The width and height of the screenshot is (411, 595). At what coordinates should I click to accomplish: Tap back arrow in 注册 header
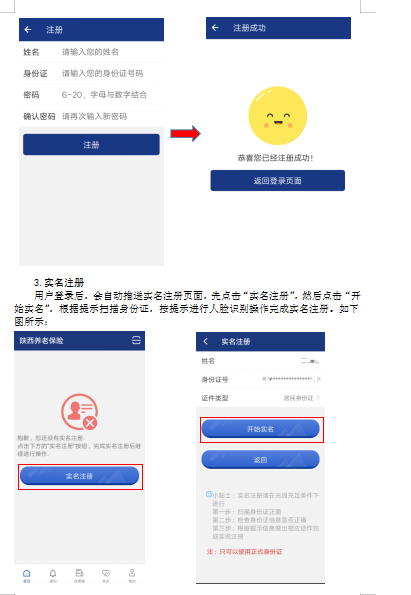pos(28,30)
